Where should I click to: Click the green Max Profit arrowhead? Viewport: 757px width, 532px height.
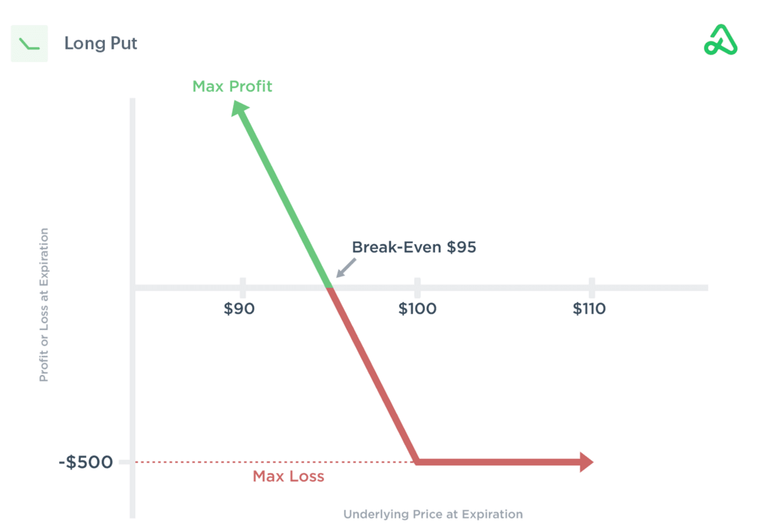click(x=239, y=109)
